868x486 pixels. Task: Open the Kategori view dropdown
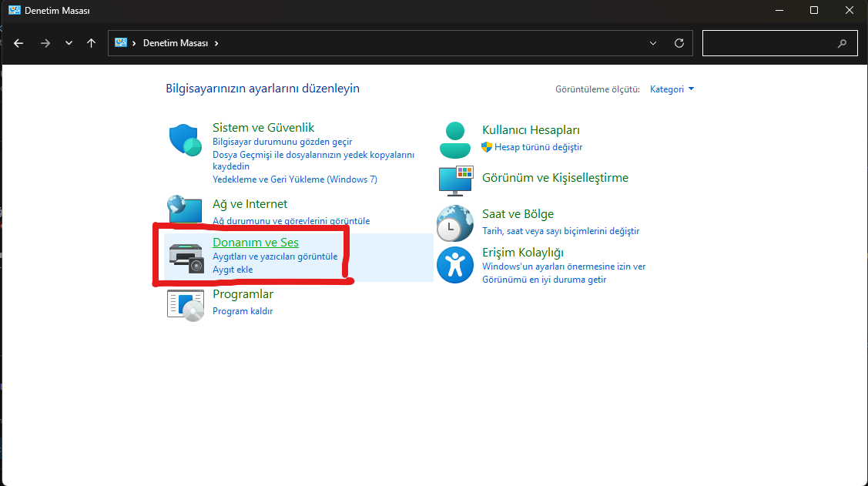coord(672,89)
